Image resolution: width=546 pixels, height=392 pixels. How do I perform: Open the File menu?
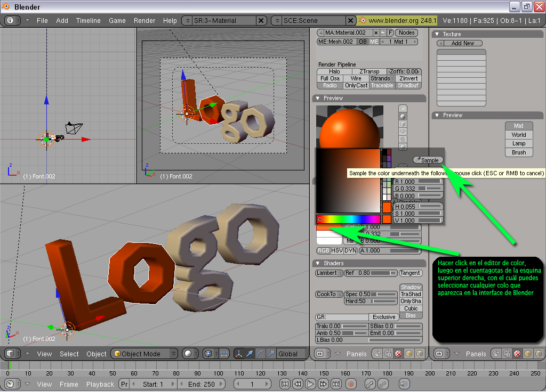[x=42, y=21]
